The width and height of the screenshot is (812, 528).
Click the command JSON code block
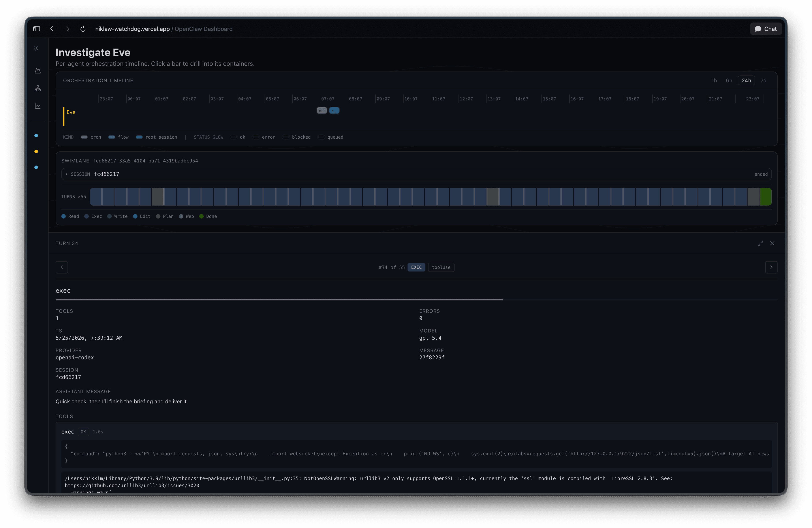click(x=416, y=454)
